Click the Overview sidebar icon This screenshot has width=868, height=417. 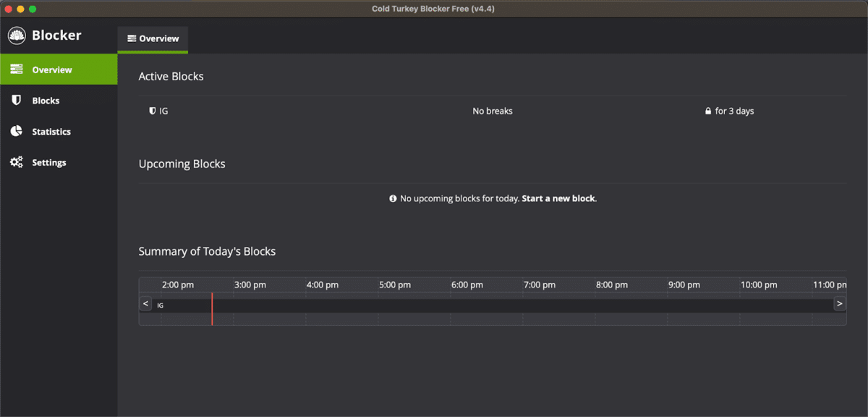tap(17, 69)
